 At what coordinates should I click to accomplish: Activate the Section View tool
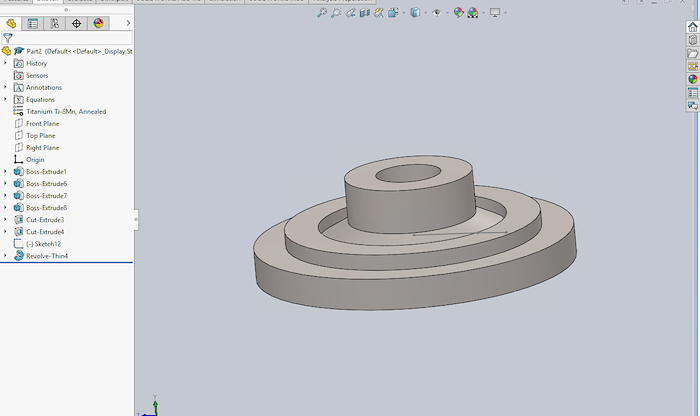(x=365, y=13)
